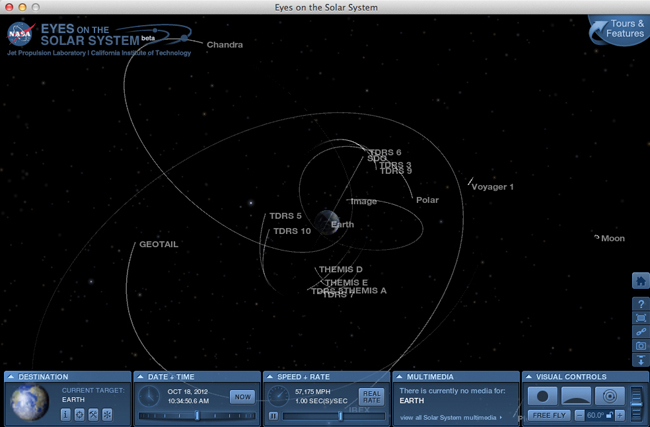Open the clock dial in Date + Time
The image size is (650, 427).
[149, 396]
